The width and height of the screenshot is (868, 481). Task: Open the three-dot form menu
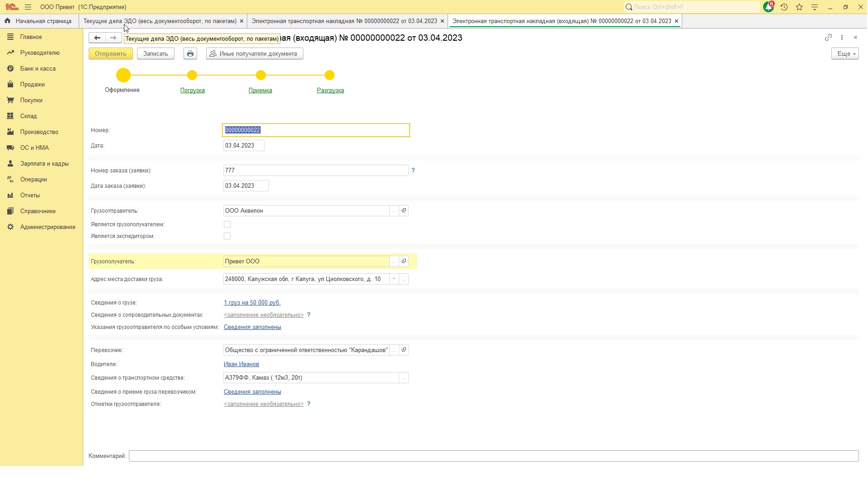842,38
